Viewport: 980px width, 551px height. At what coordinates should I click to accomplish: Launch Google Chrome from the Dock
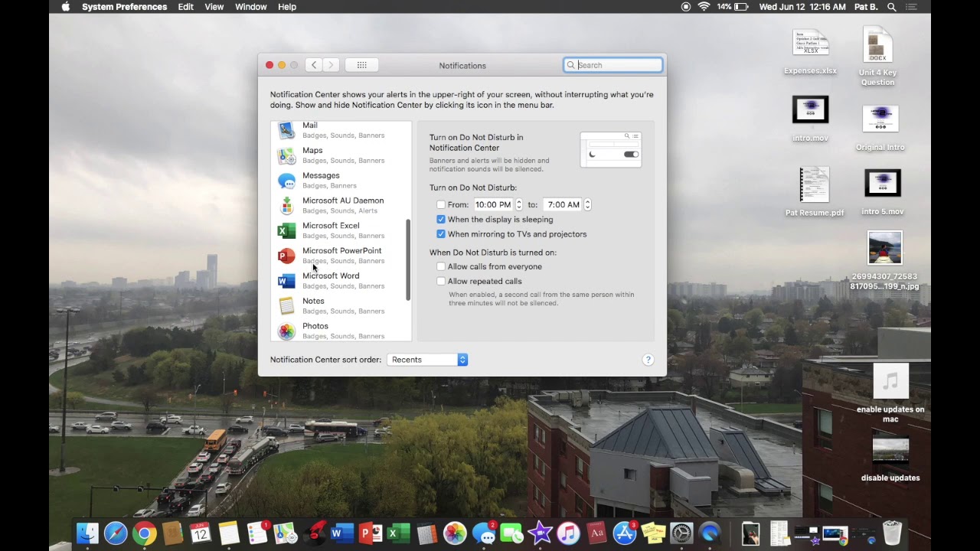click(144, 533)
